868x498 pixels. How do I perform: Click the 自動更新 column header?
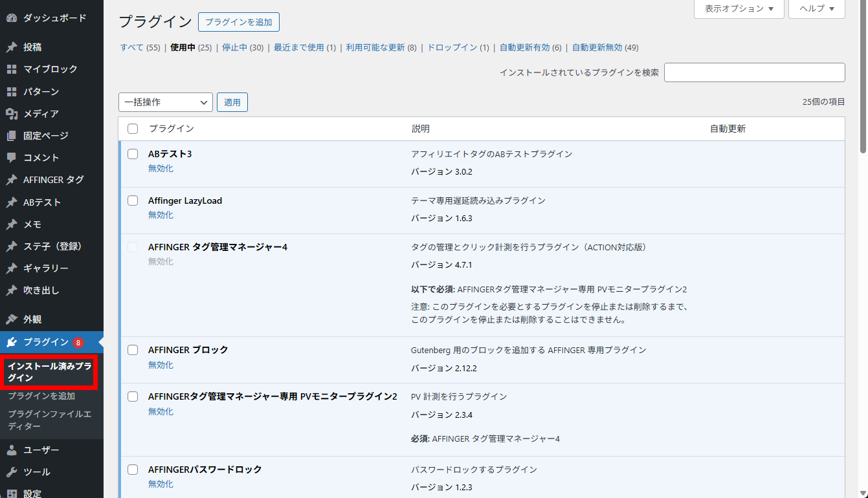(728, 129)
